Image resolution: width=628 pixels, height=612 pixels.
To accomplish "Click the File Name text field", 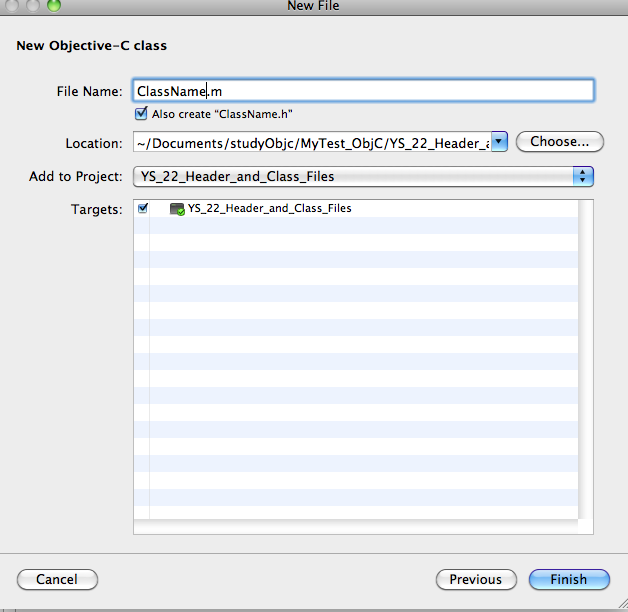I will tap(363, 91).
